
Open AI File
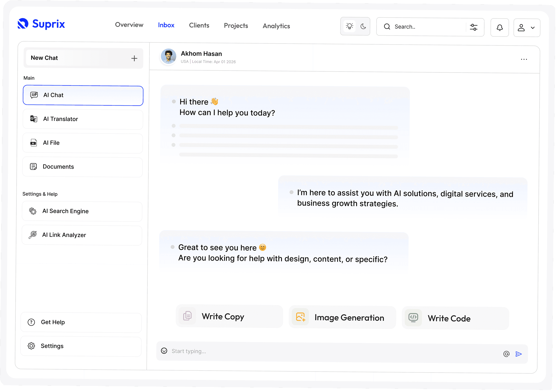point(83,143)
